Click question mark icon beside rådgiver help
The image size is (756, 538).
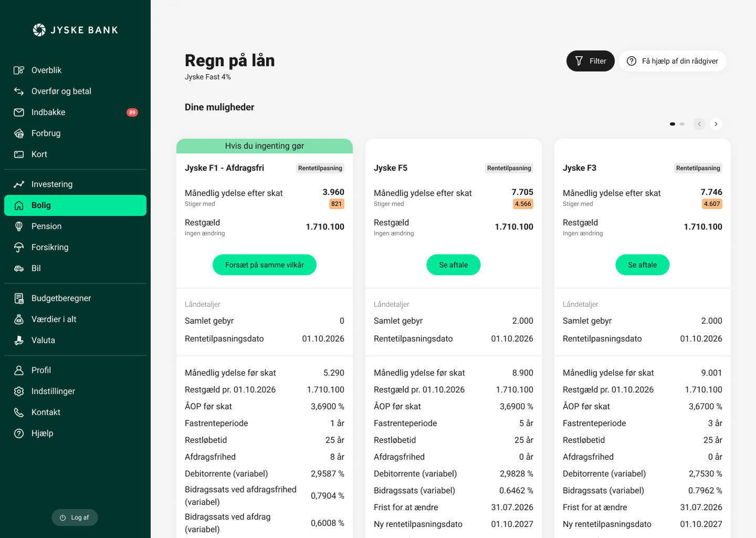(x=632, y=61)
